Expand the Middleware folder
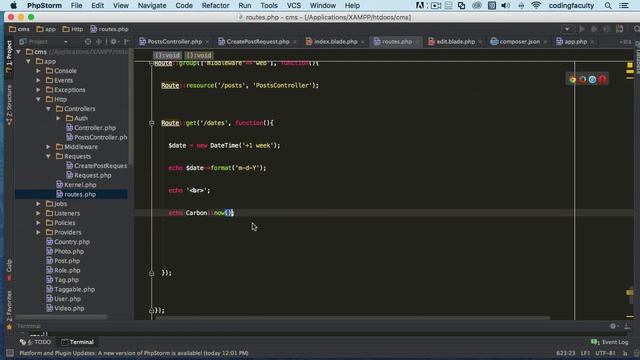Viewport: 640px width, 360px height. pos(49,147)
